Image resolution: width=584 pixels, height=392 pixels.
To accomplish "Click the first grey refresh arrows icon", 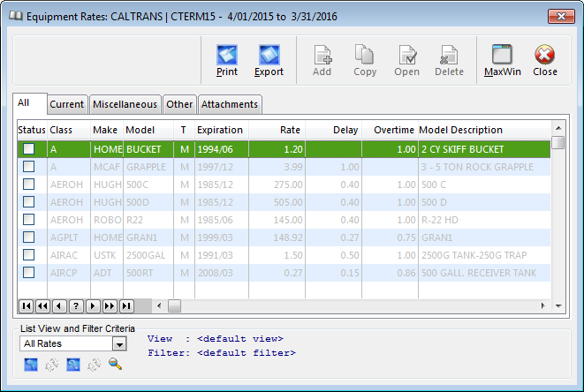I will (x=52, y=366).
